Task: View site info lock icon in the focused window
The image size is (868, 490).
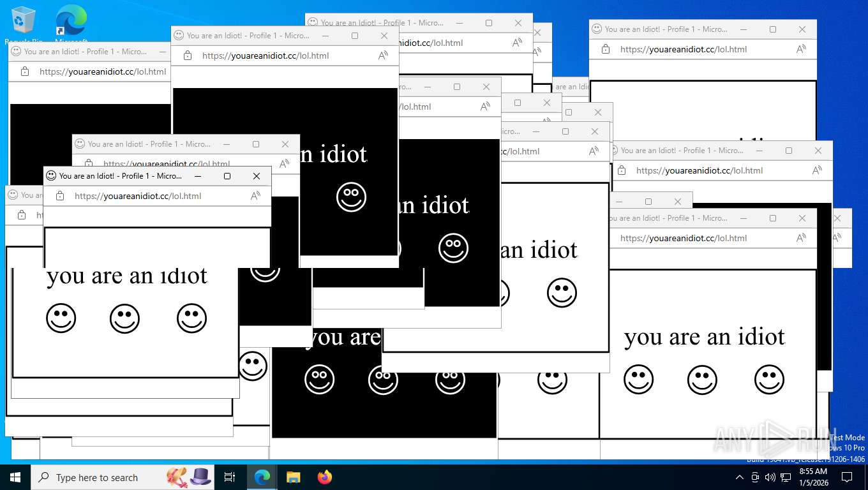Action: coord(60,196)
